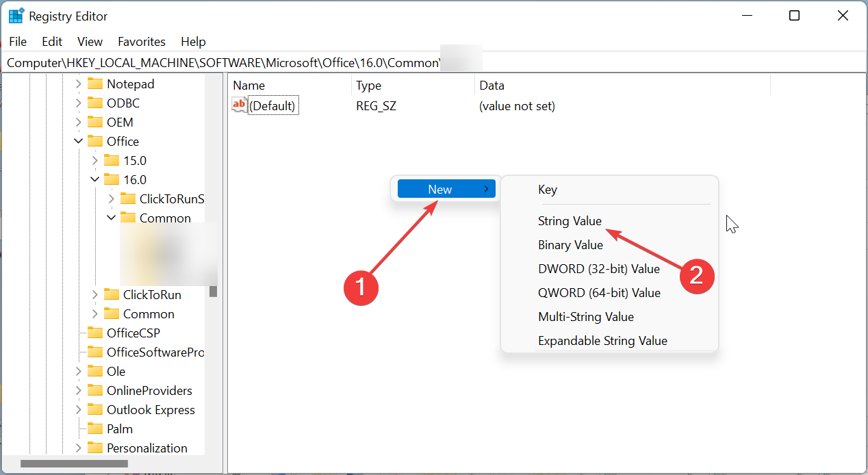Viewport: 868px width, 475px height.
Task: Click the (value not set) data cell
Action: (517, 106)
